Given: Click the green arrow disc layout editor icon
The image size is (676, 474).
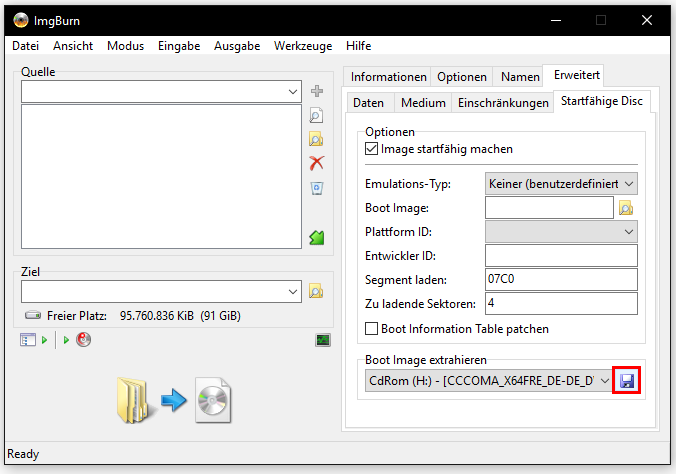Looking at the screenshot, I should tap(317, 237).
